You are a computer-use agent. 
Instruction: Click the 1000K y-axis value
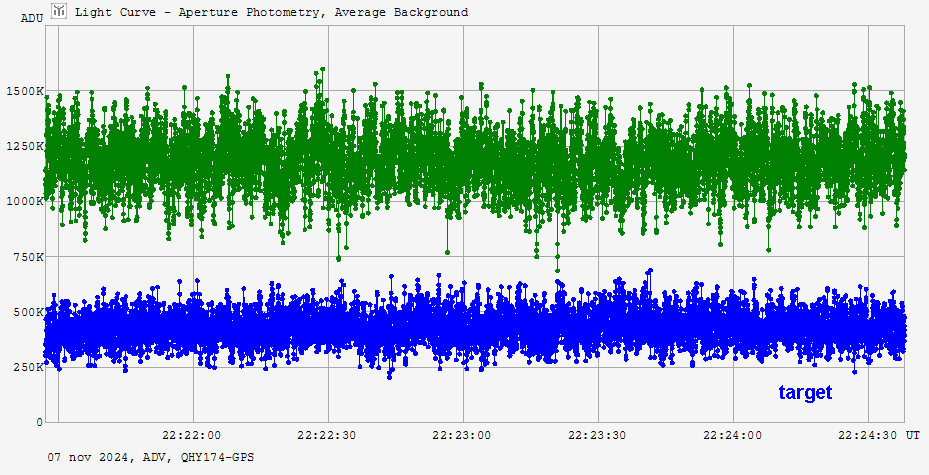coord(24,201)
